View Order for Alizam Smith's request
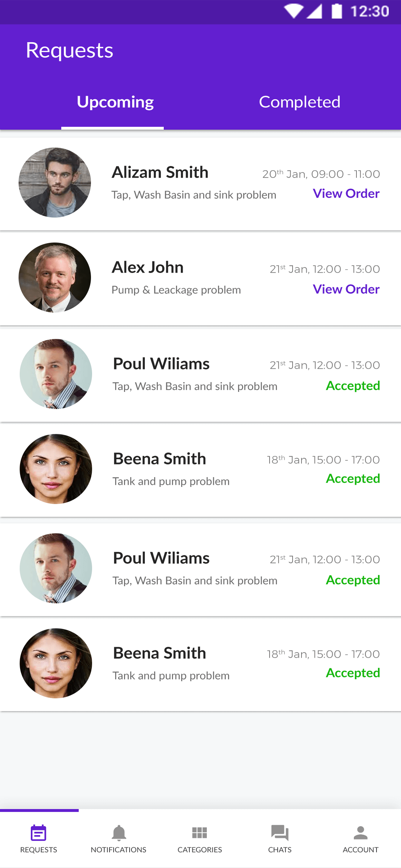Viewport: 401px width, 868px height. [x=346, y=194]
